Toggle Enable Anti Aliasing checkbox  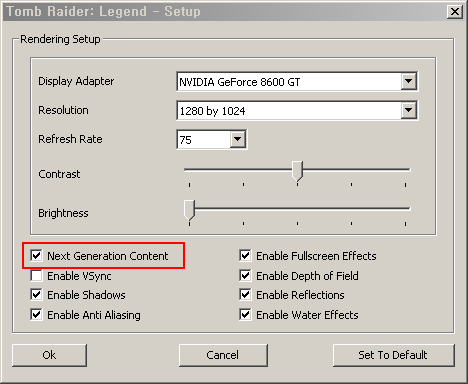coord(36,315)
